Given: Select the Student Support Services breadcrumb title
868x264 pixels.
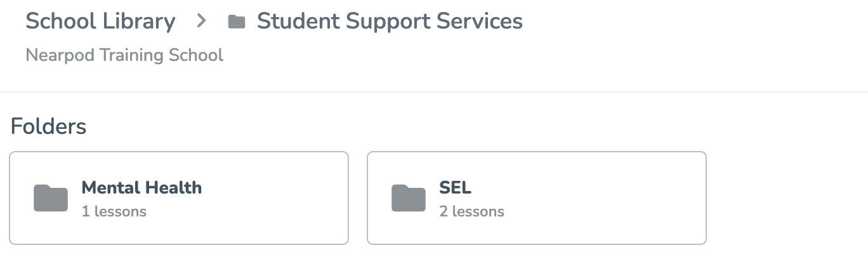Looking at the screenshot, I should click(390, 21).
